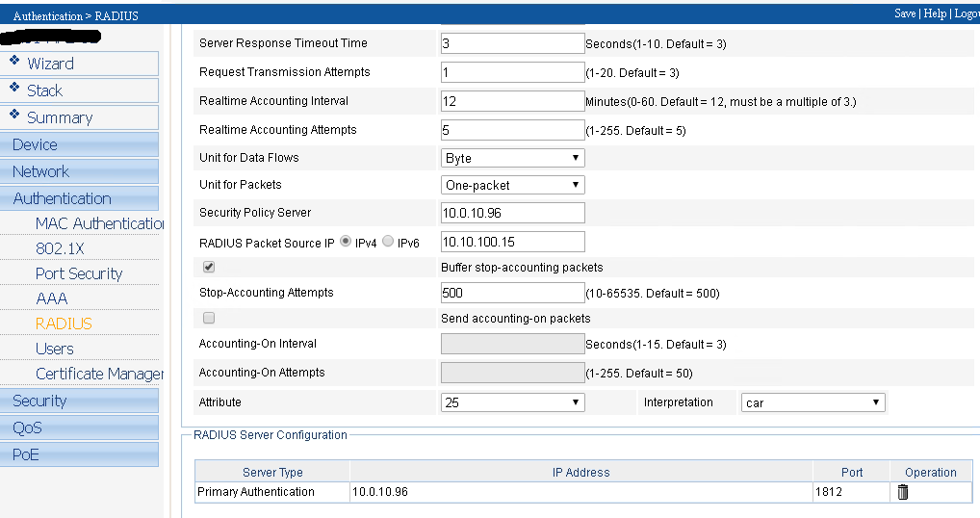980x518 pixels.
Task: Delete the Primary Authentication server entry
Action: pyautogui.click(x=902, y=492)
